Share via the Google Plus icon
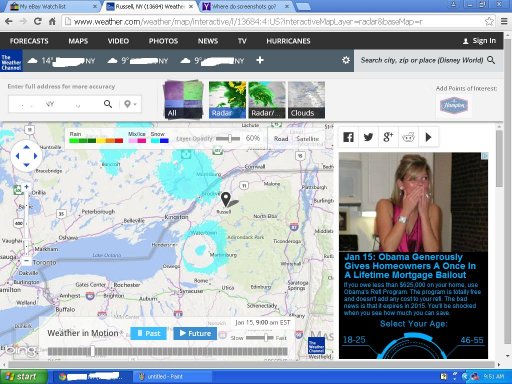This screenshot has width=512, height=384. (388, 137)
